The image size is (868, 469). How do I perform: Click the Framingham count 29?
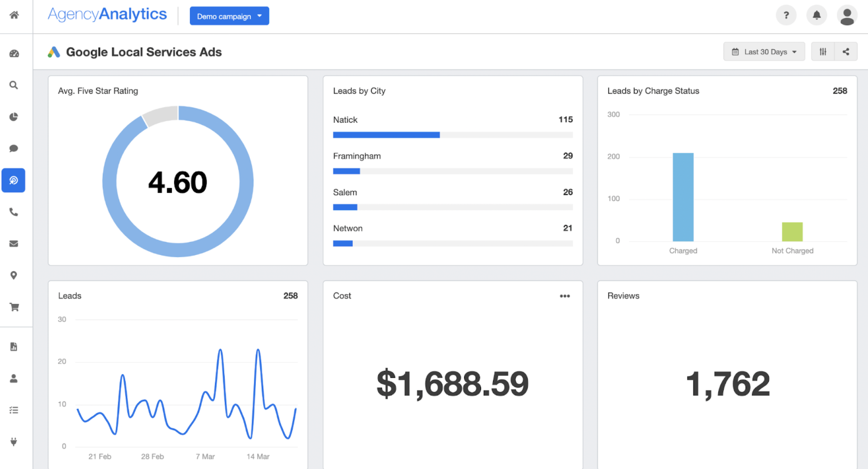568,156
